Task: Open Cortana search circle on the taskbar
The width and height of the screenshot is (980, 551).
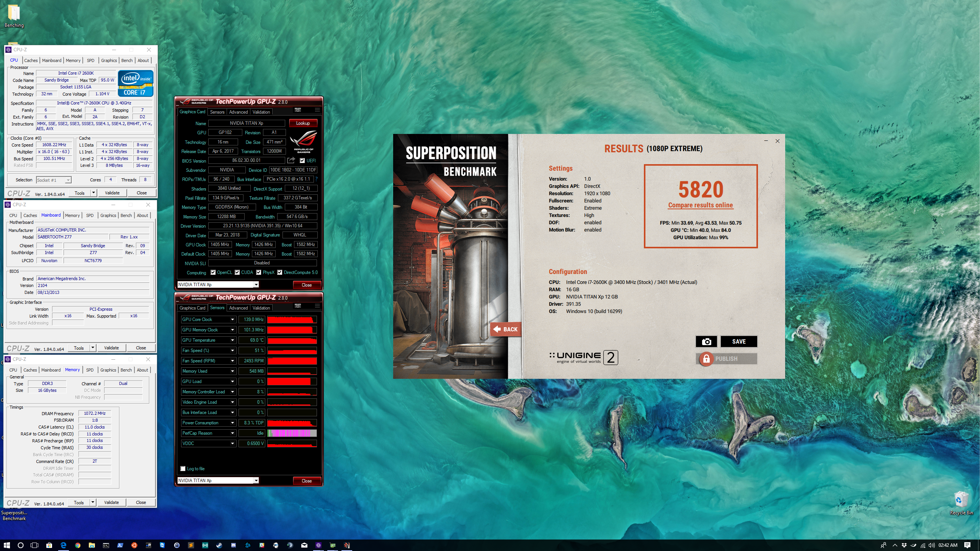Action: (21, 545)
